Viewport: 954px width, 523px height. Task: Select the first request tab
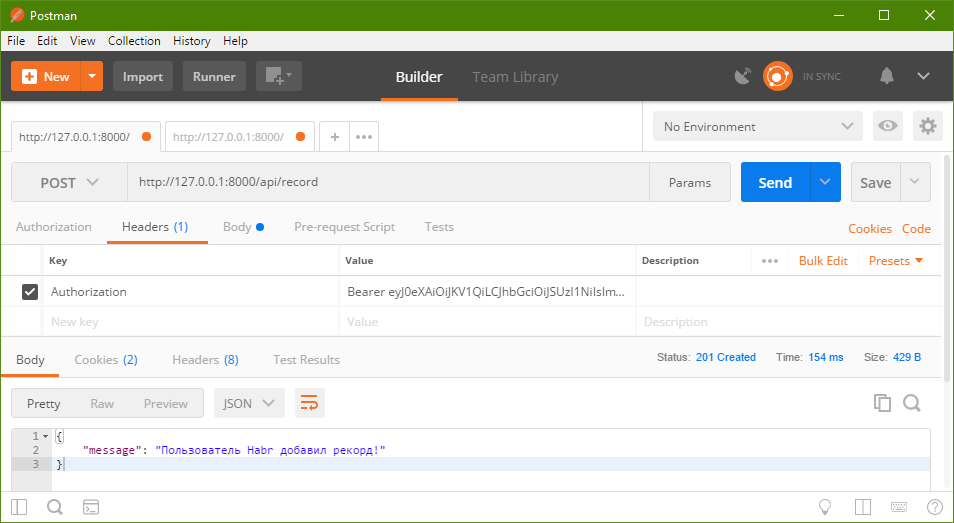coord(86,137)
